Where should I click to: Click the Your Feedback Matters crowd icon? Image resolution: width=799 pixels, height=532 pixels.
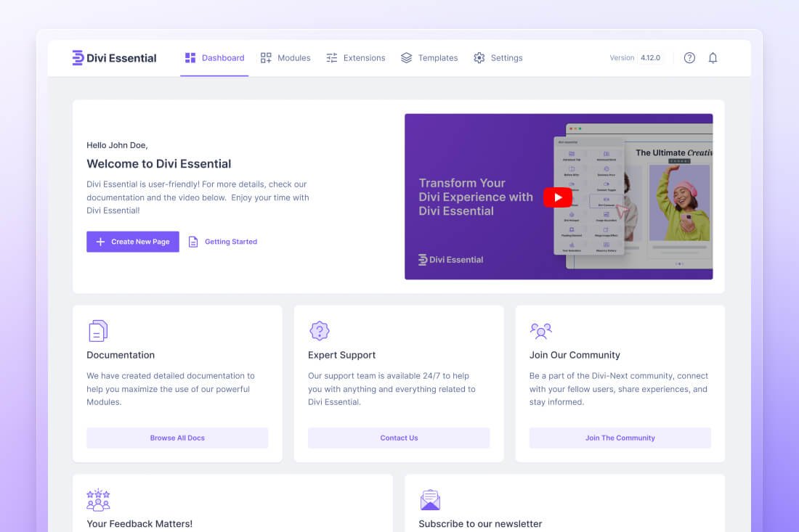(x=98, y=501)
